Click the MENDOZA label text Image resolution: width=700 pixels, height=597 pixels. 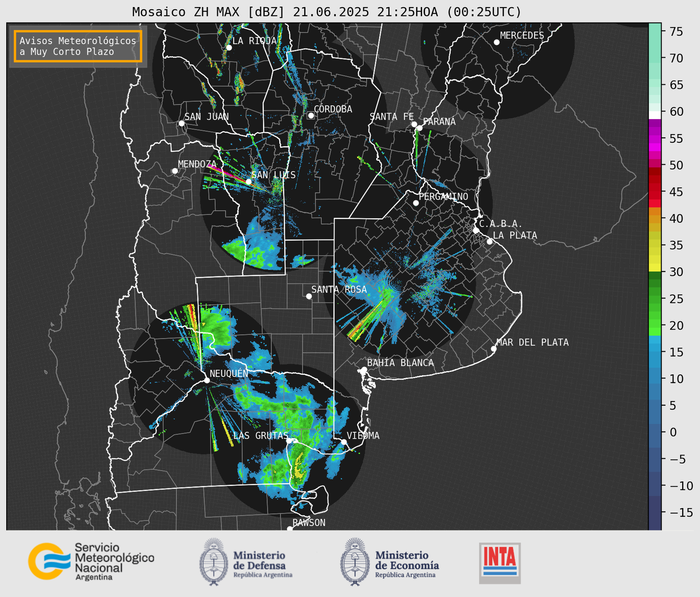click(x=198, y=164)
